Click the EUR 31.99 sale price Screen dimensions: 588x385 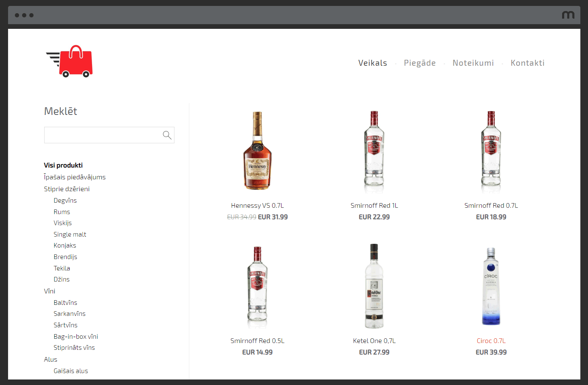pyautogui.click(x=273, y=217)
